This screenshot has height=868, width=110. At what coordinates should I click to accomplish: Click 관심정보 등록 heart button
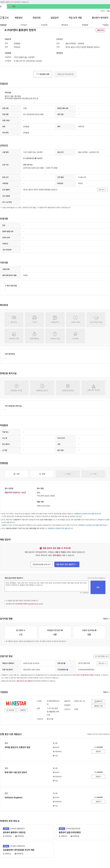pos(43,74)
